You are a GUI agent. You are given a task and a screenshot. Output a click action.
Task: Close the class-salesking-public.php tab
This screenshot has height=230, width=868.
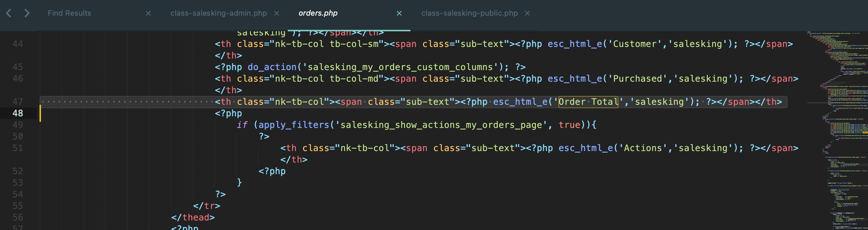tap(527, 13)
